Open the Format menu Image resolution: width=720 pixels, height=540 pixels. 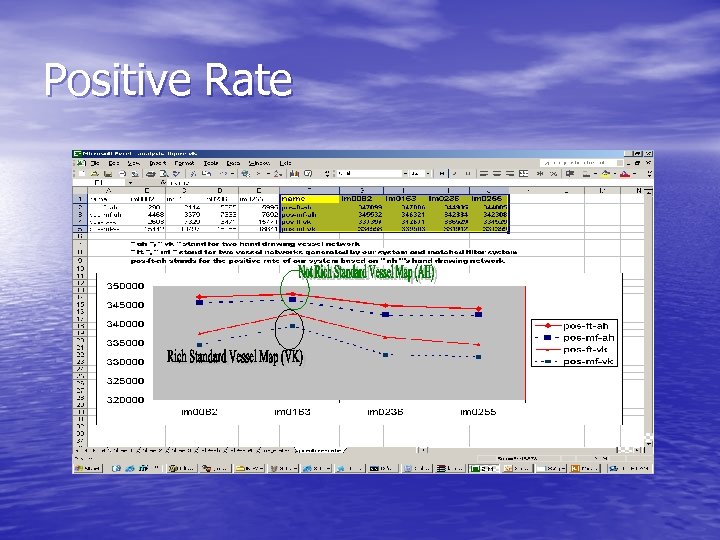point(184,163)
